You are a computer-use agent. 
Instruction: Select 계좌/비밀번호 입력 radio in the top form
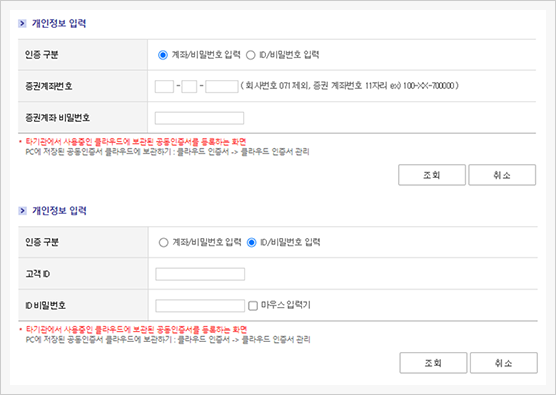pyautogui.click(x=163, y=55)
